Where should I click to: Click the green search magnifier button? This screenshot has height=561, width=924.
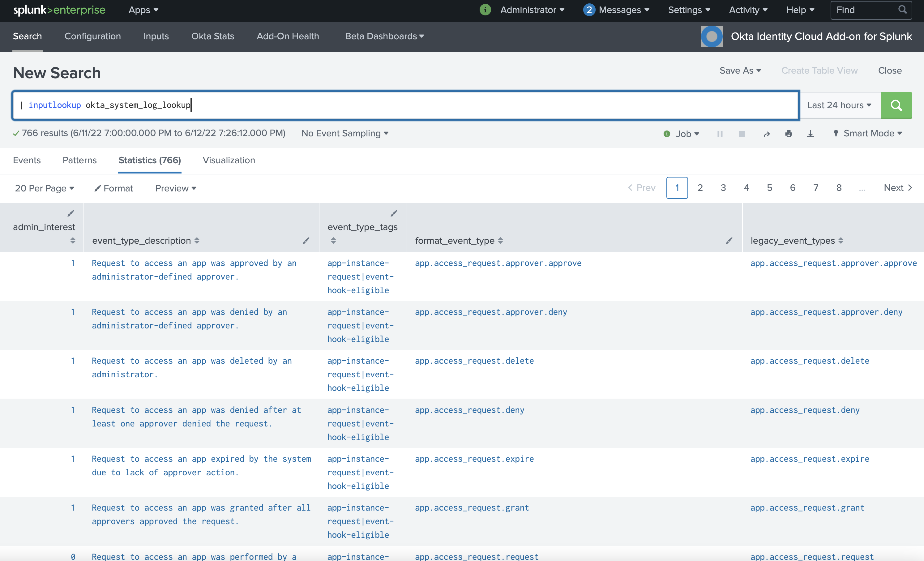[896, 105]
